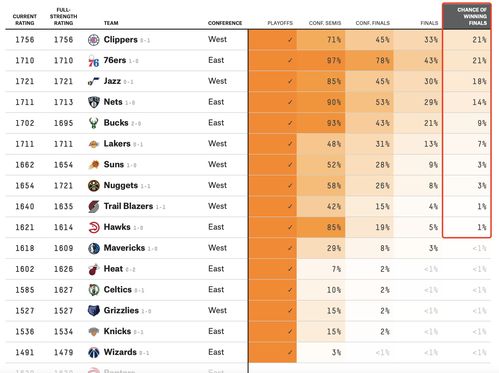Click the Lakers team logo
This screenshot has width=499, height=373.
[x=94, y=144]
